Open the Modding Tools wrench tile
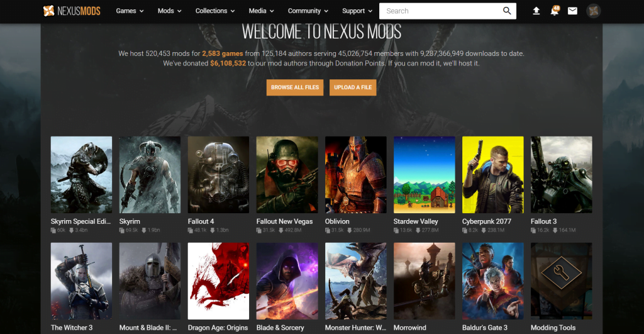This screenshot has height=334, width=644. [x=561, y=281]
